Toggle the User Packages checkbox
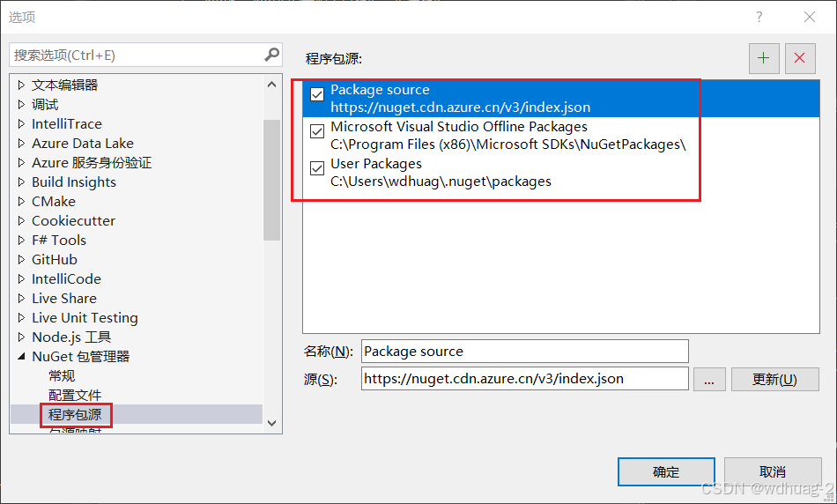Screen dimensions: 837x504 (x=317, y=168)
